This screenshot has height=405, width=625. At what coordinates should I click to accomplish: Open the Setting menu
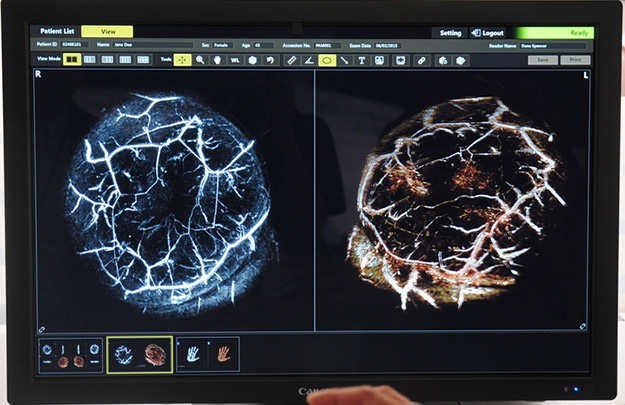tap(450, 32)
